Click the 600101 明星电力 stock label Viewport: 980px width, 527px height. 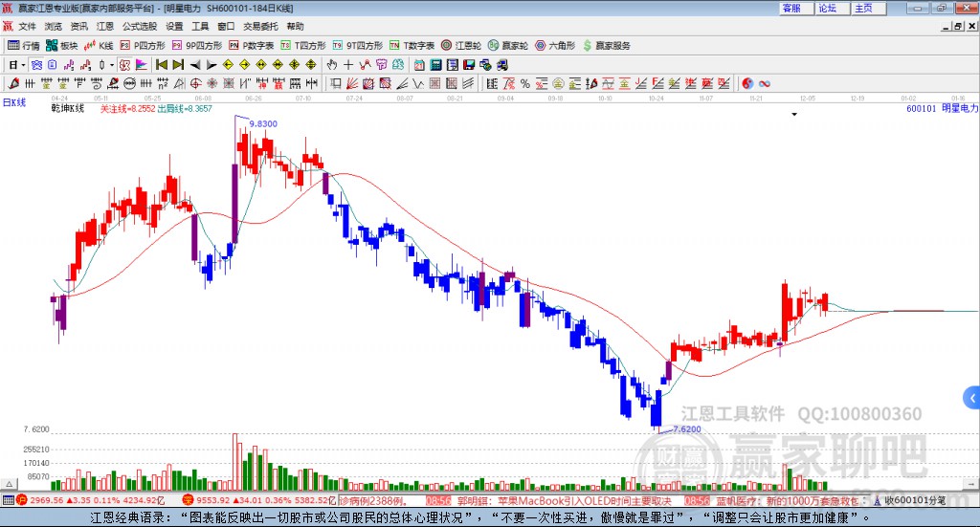[x=943, y=108]
